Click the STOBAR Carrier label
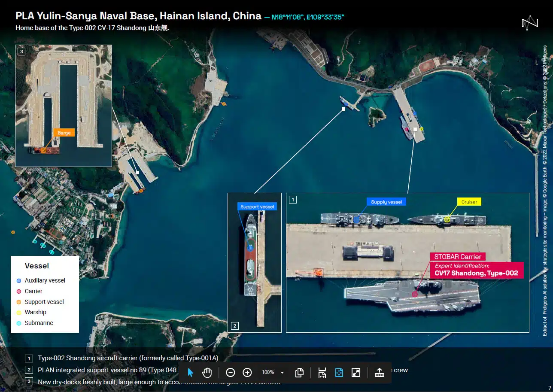 coord(458,257)
